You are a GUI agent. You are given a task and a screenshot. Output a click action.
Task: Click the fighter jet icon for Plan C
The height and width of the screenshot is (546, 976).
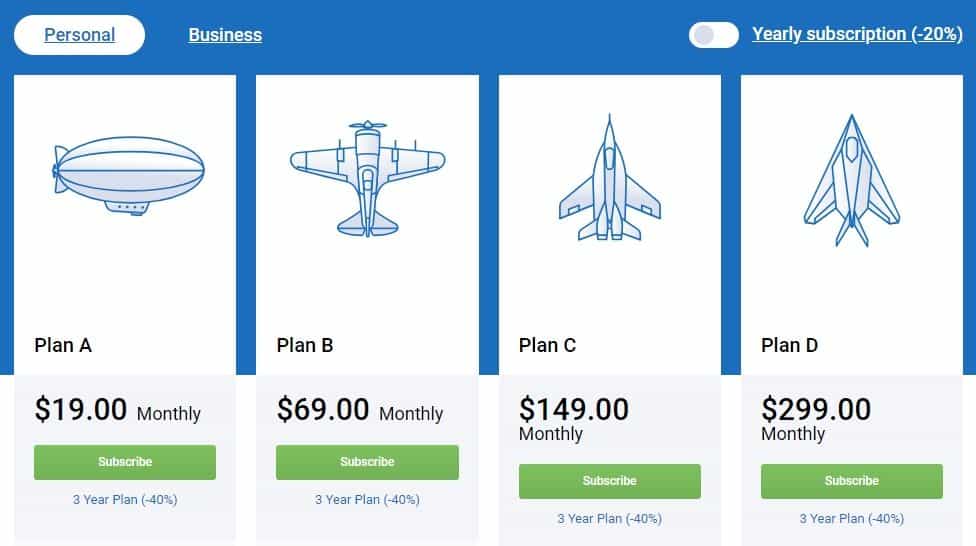[609, 178]
